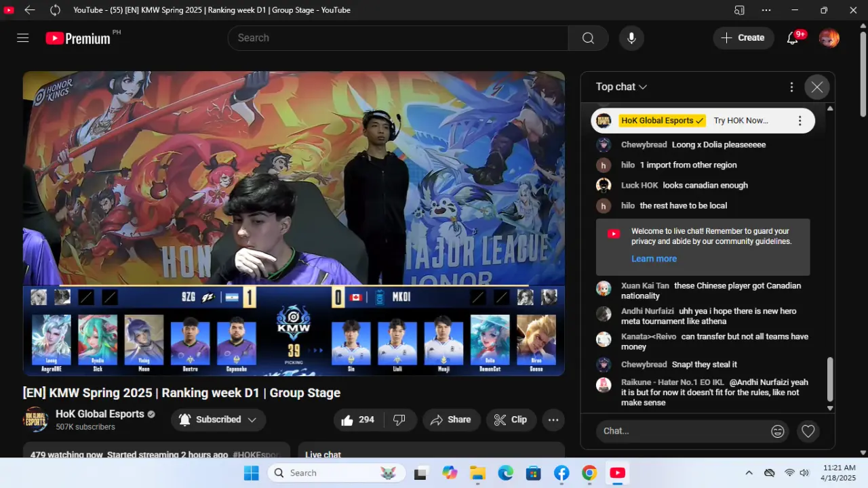Expand the Subscribed notification dropdown
This screenshot has height=488, width=868.
tap(218, 420)
